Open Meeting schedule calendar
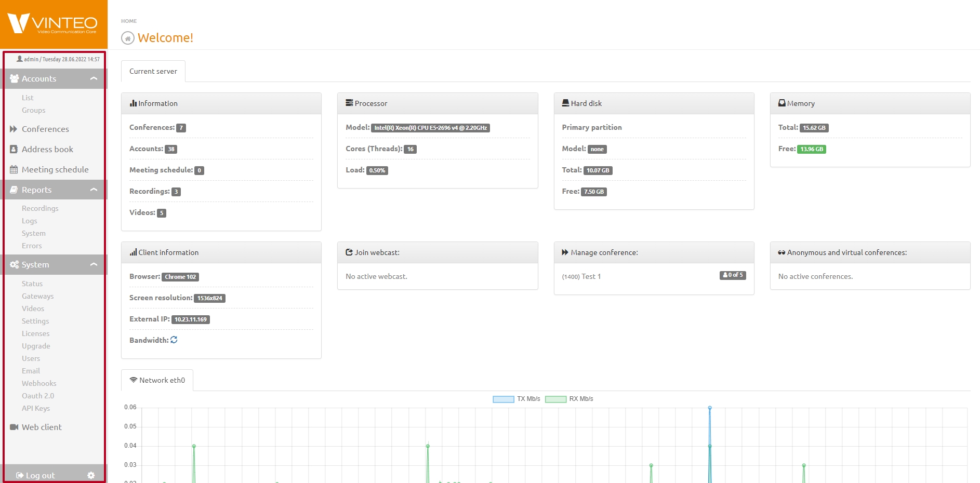The height and width of the screenshot is (483, 980). pos(55,169)
